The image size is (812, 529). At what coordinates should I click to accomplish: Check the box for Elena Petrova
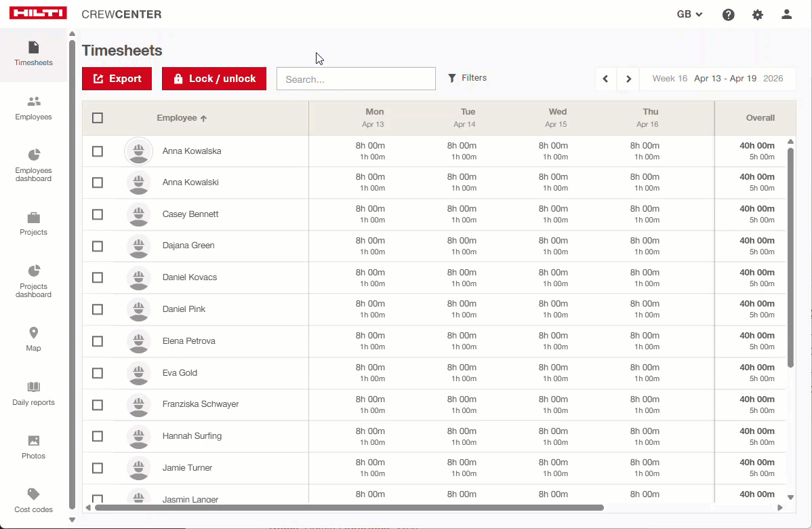pos(98,341)
